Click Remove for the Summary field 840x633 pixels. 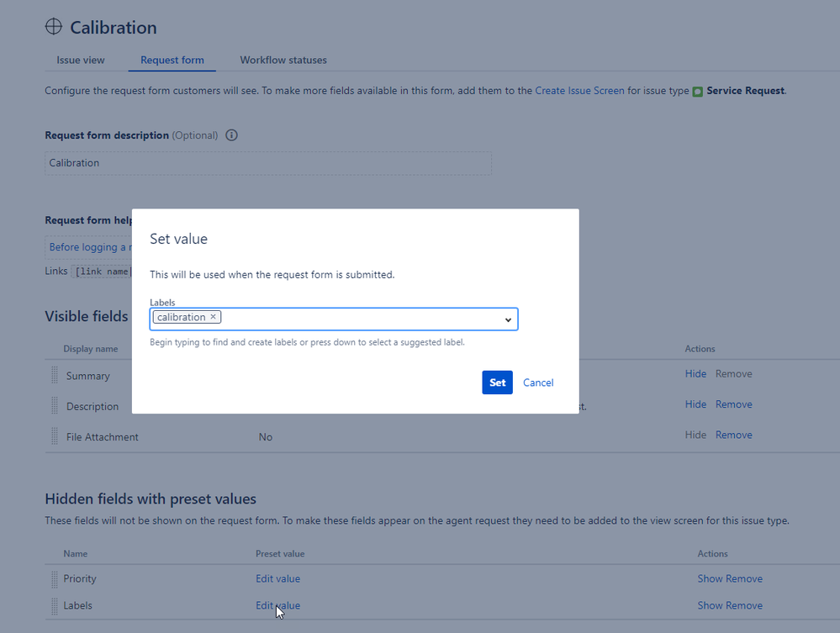click(734, 374)
